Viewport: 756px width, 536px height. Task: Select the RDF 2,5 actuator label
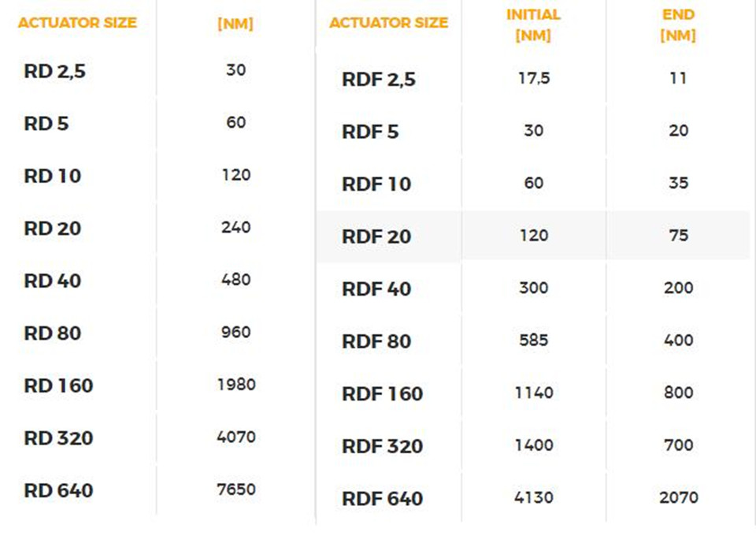[x=379, y=80]
